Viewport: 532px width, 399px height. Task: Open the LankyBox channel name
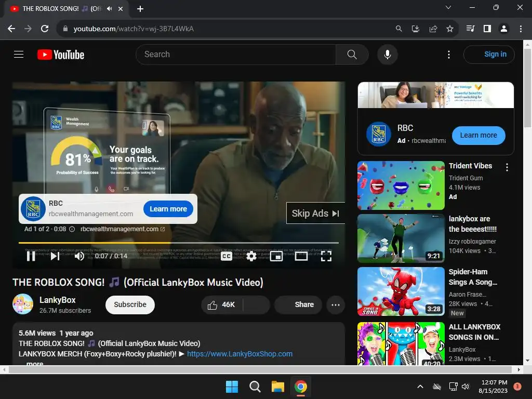click(57, 300)
